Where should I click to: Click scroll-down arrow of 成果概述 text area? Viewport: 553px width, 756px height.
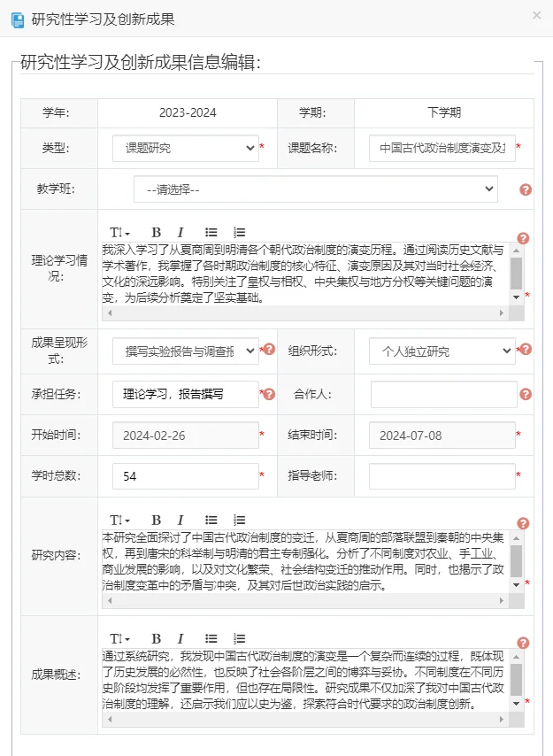517,704
